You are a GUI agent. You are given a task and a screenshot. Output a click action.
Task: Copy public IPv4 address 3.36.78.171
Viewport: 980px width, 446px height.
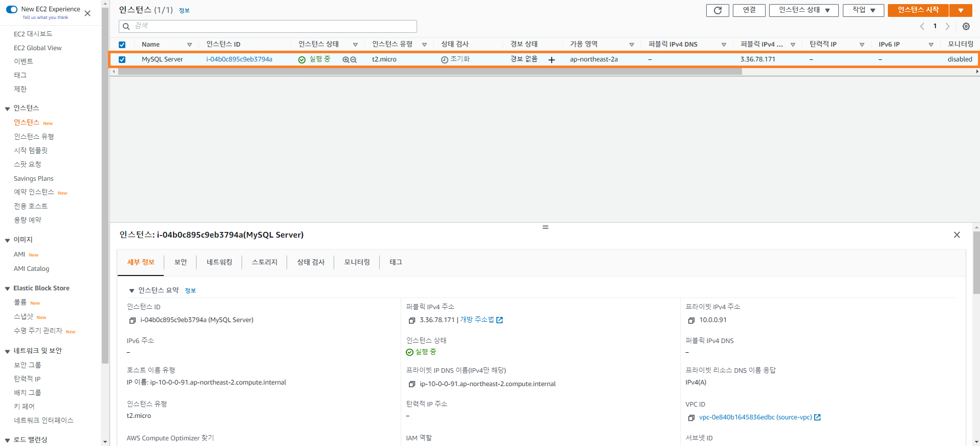[x=411, y=321]
